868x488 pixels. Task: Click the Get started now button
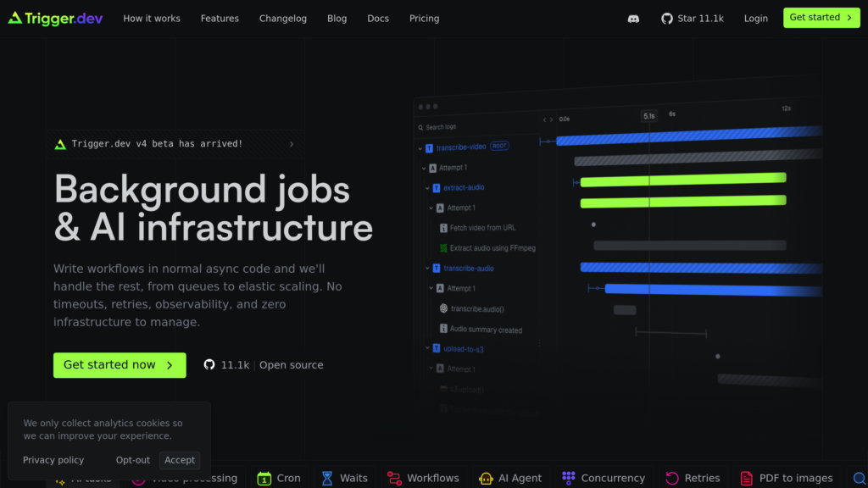pos(120,365)
